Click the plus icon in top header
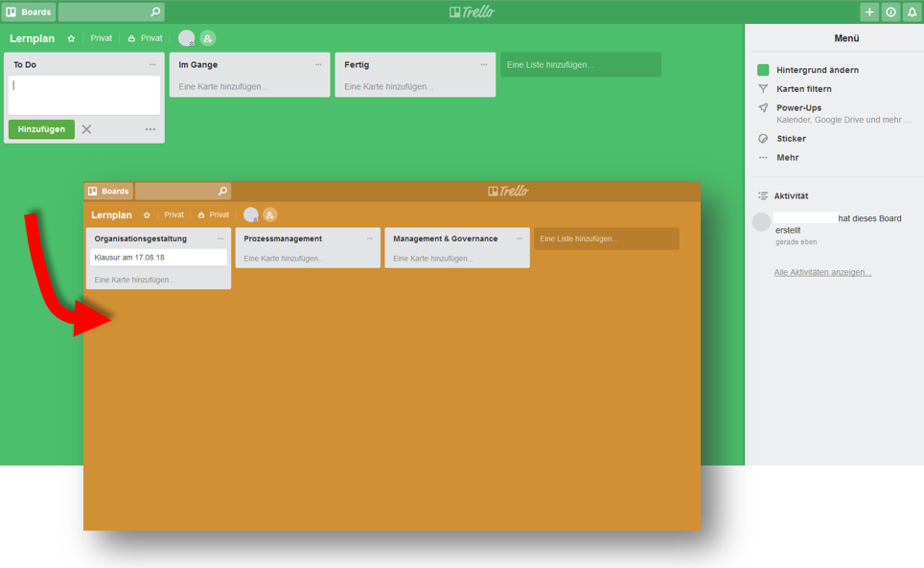The height and width of the screenshot is (568, 924). (869, 12)
